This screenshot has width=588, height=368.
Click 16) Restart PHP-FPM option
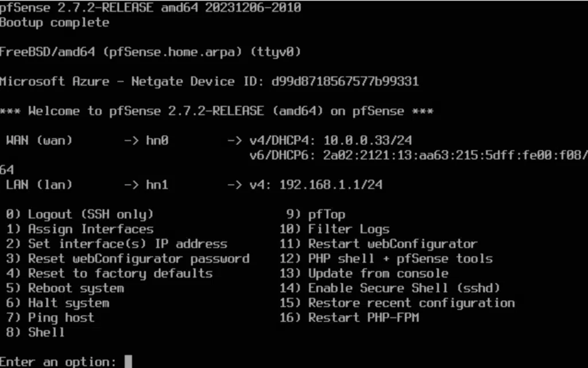(349, 317)
